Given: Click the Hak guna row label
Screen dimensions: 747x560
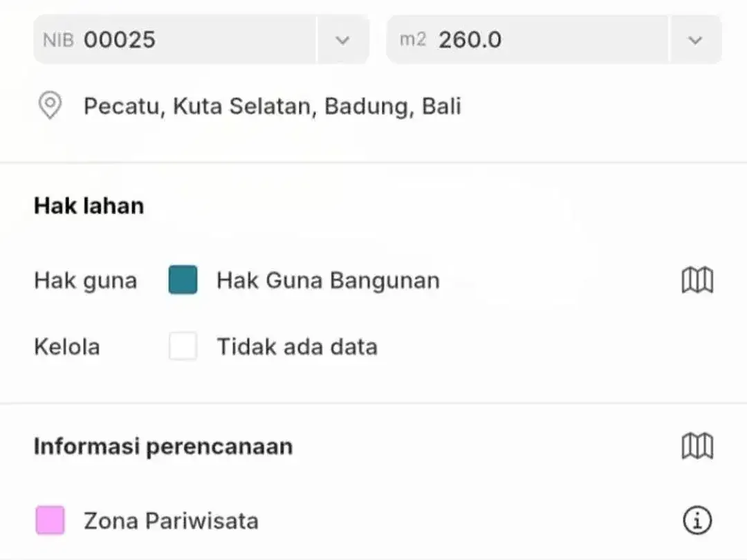Looking at the screenshot, I should coord(86,281).
